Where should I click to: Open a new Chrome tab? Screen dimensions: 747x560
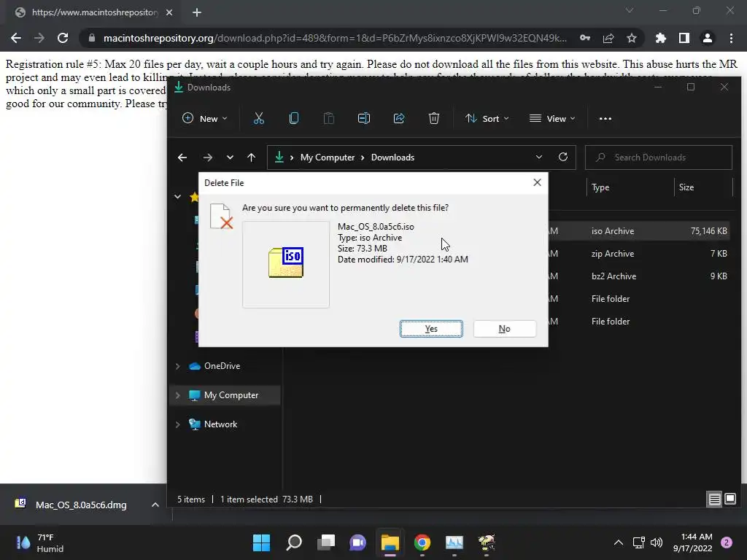coord(197,12)
